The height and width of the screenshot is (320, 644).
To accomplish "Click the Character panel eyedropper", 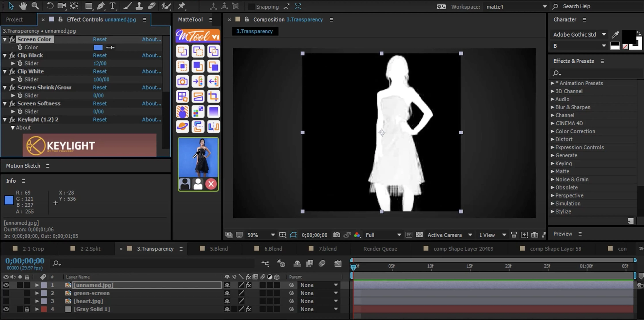I will [615, 35].
